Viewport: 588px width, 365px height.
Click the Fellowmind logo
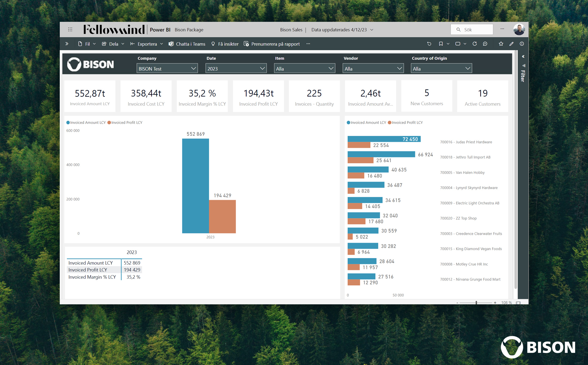[x=114, y=30]
